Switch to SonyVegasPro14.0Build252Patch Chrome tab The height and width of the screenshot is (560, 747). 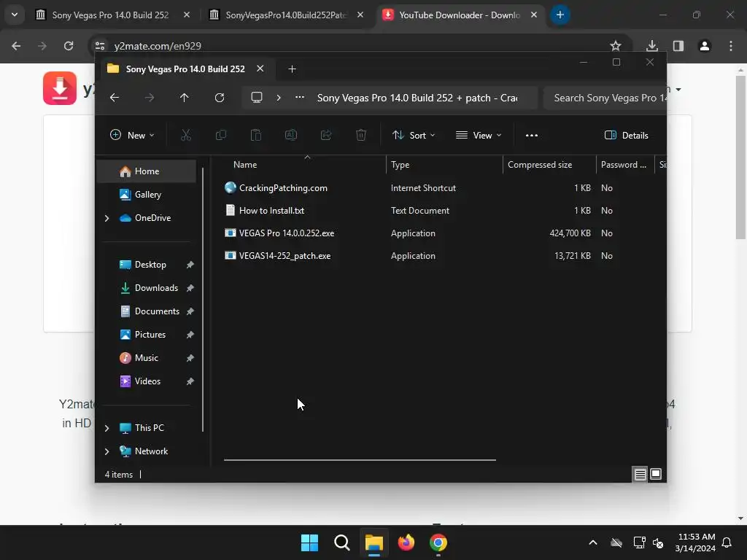click(x=286, y=15)
